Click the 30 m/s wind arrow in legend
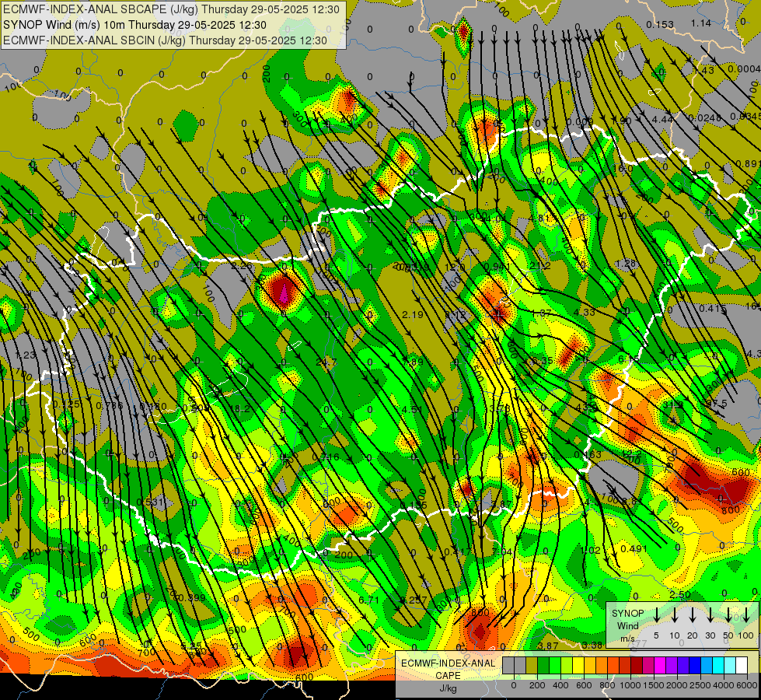Image resolution: width=761 pixels, height=700 pixels. point(710,614)
